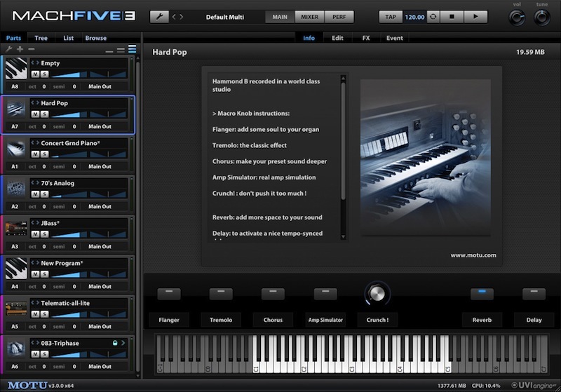Click the TAP tempo button

click(391, 17)
